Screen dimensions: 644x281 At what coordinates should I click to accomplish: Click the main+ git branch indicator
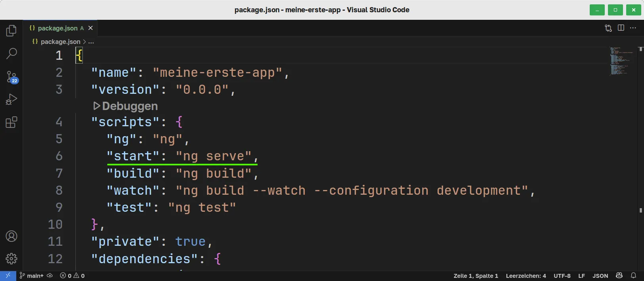[31, 276]
